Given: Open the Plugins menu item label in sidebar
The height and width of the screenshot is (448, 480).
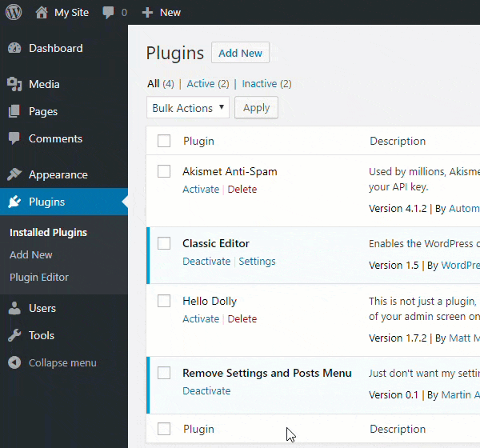Looking at the screenshot, I should [47, 202].
